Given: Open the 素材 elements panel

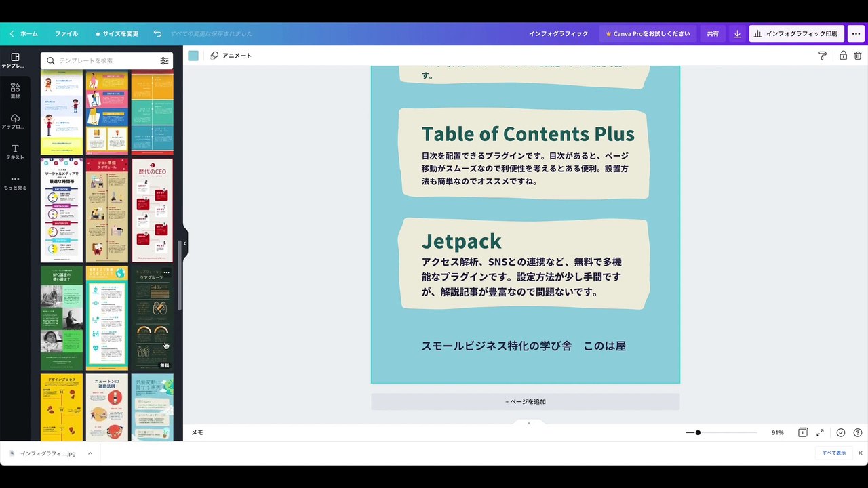Looking at the screenshot, I should [x=15, y=91].
